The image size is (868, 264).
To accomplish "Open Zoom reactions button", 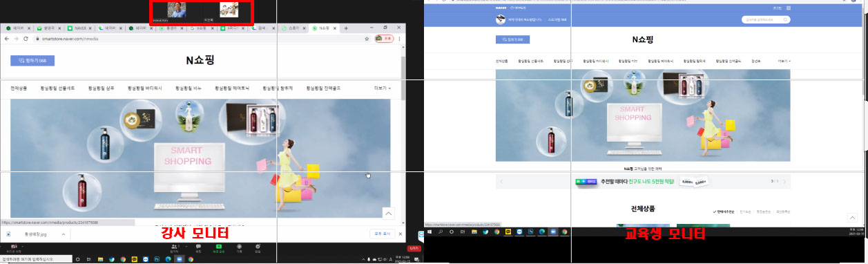I will point(258,249).
